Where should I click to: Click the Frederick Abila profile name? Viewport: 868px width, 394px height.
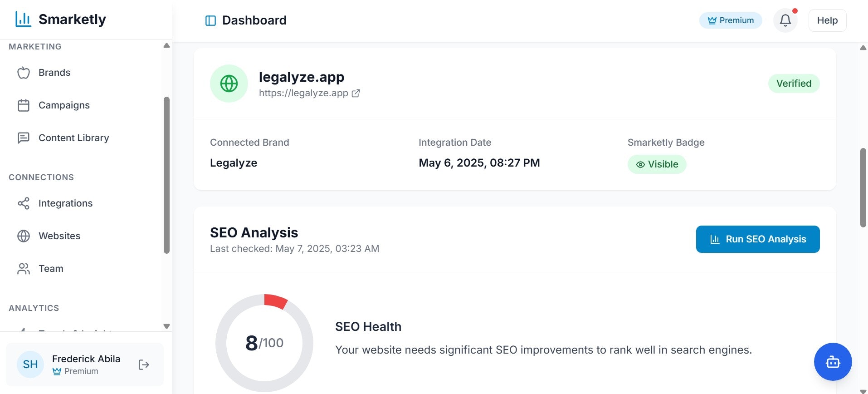click(x=86, y=359)
